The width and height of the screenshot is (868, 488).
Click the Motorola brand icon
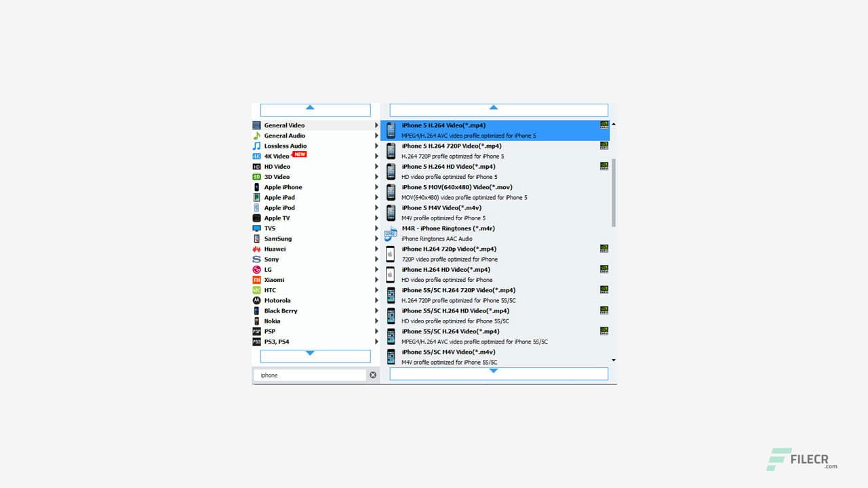[257, 300]
